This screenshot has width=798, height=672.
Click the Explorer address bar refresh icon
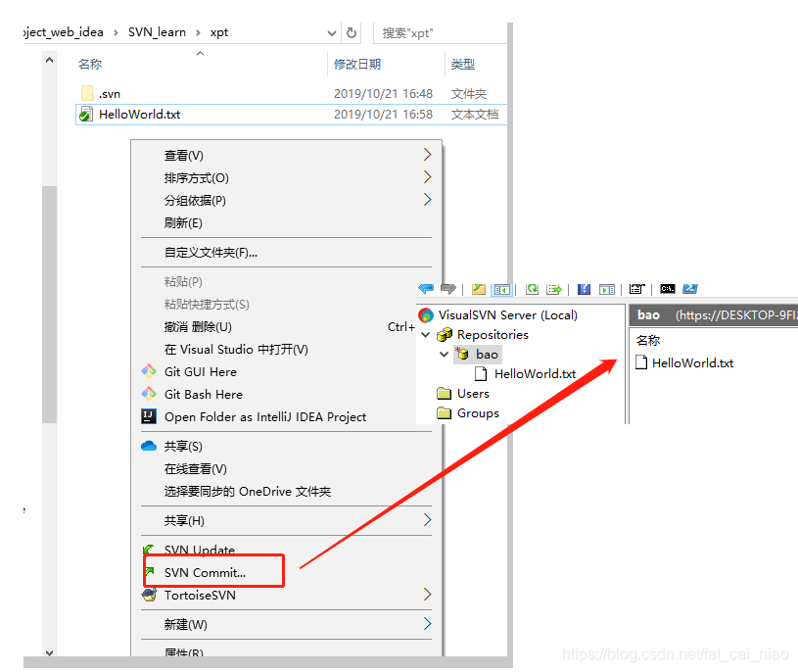(x=352, y=33)
